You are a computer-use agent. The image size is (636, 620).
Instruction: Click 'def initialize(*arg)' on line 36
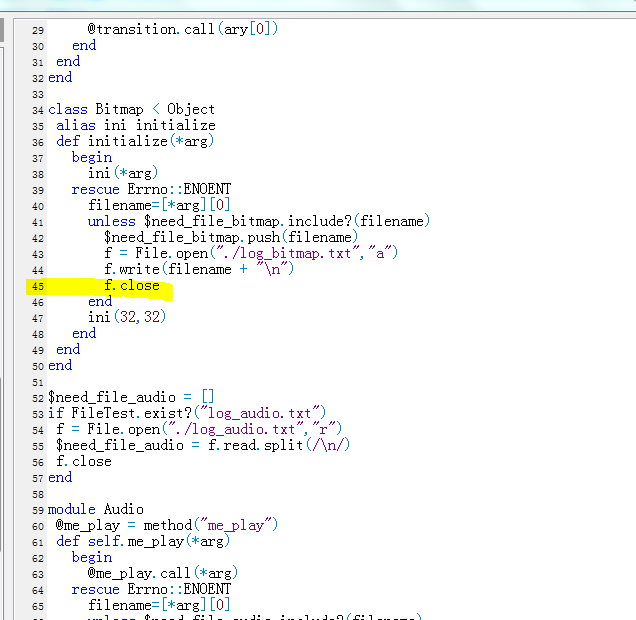[x=135, y=142]
